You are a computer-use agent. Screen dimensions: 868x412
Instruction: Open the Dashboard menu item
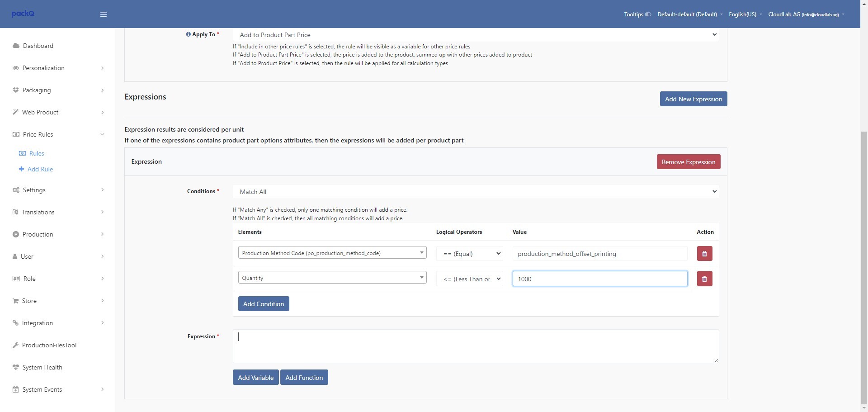coord(38,46)
